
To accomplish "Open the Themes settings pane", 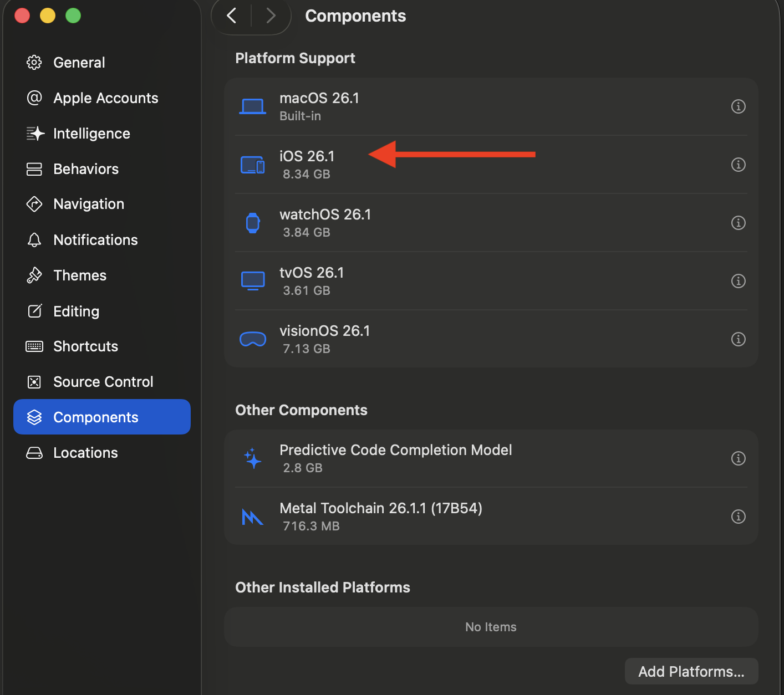I will [x=79, y=275].
